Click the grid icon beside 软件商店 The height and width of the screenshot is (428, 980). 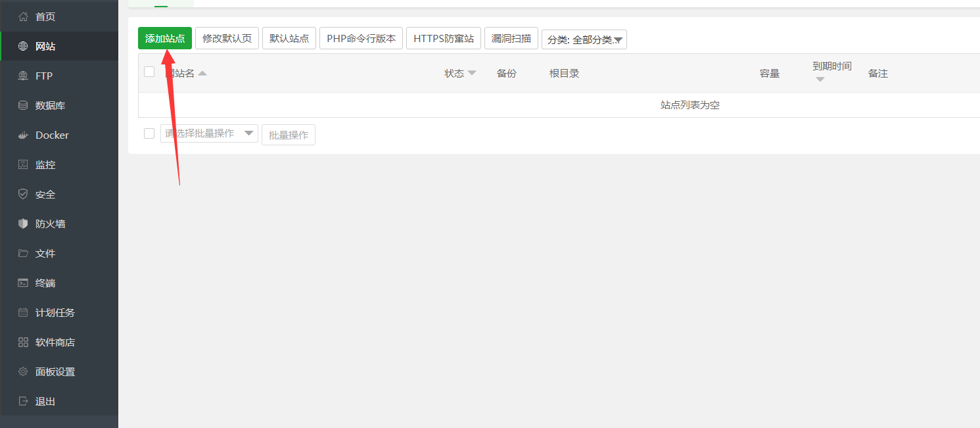tap(23, 342)
